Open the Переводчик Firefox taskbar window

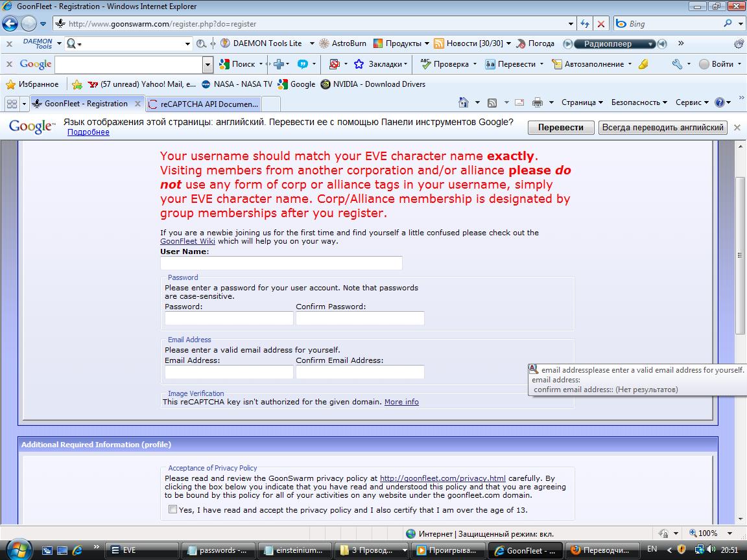(x=602, y=550)
